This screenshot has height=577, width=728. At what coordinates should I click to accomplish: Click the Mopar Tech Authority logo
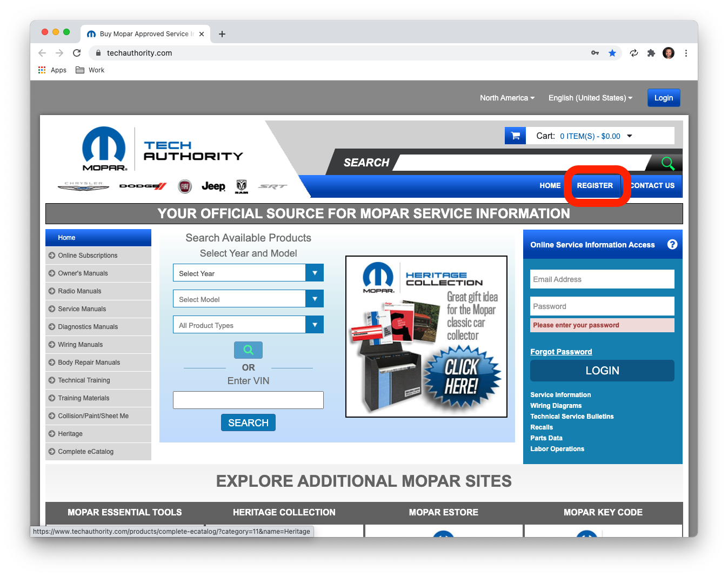(x=162, y=149)
